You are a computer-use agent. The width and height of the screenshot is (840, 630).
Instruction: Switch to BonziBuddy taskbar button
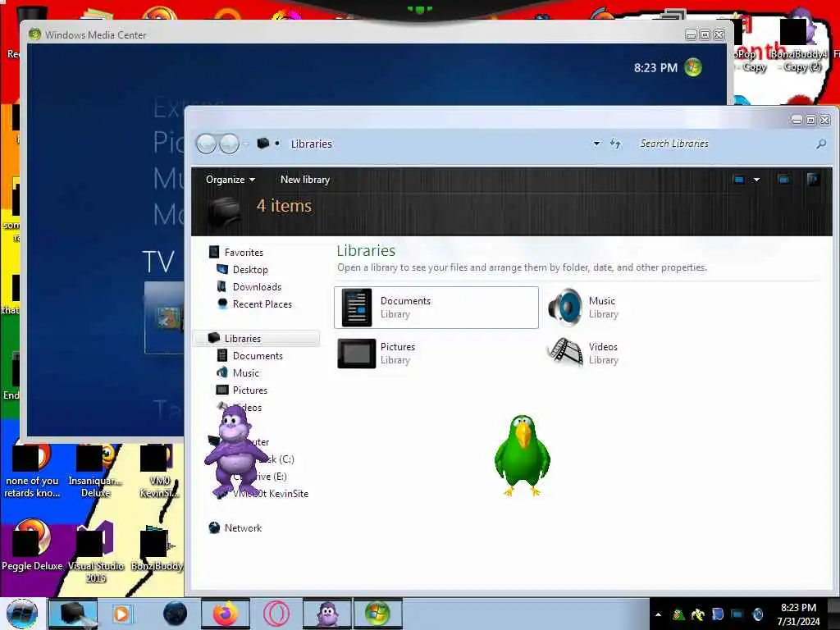(x=327, y=614)
